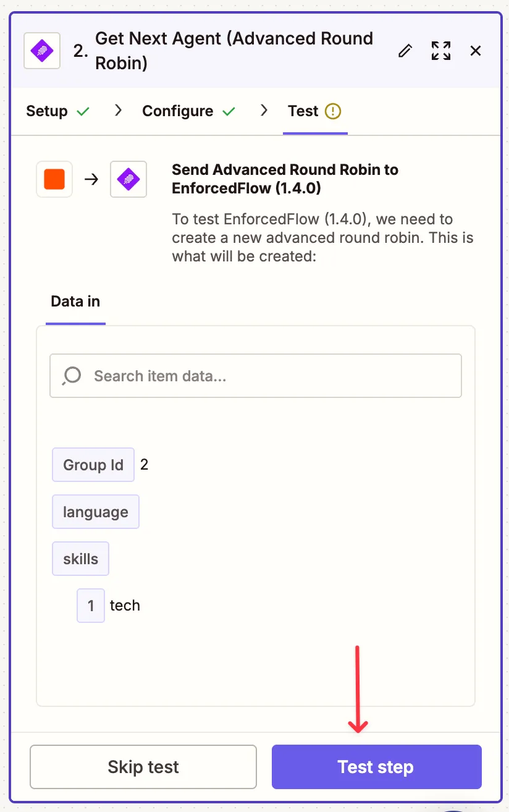Viewport: 509px width, 812px height.
Task: Expand the step panel to fullscreen
Action: 440,51
